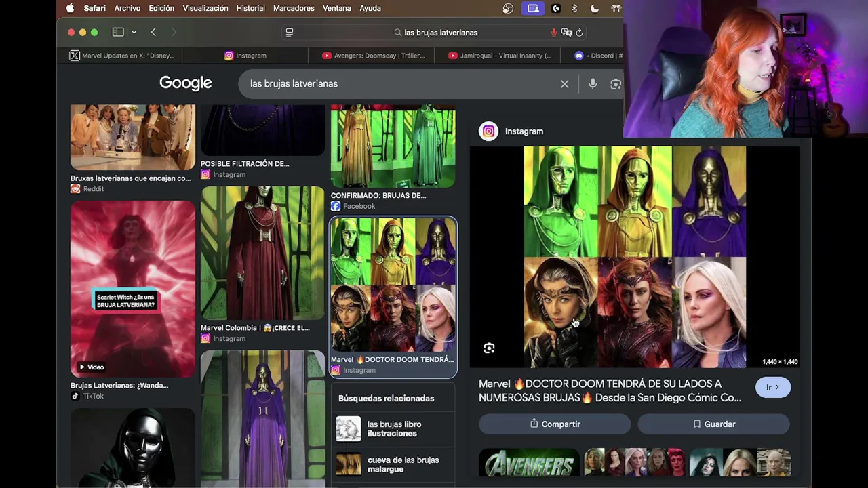Open the Edición menu
Image resolution: width=868 pixels, height=488 pixels.
pyautogui.click(x=161, y=8)
